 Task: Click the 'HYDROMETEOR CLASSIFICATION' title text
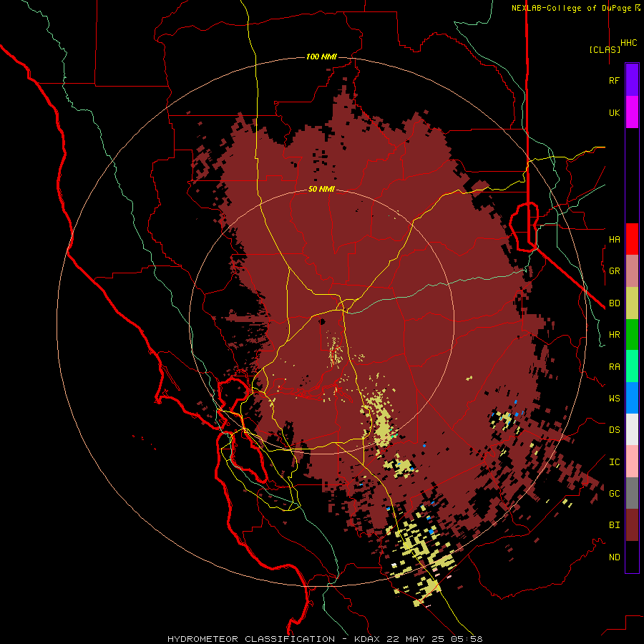251,639
